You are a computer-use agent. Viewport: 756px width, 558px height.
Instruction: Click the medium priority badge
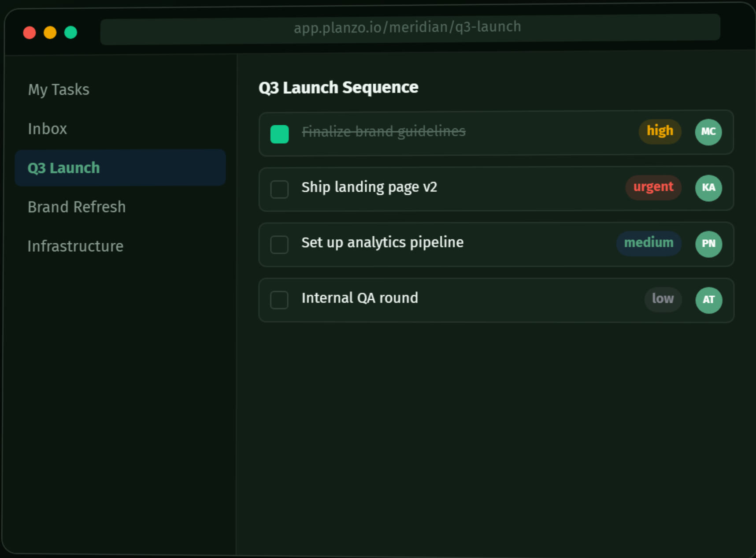point(649,243)
